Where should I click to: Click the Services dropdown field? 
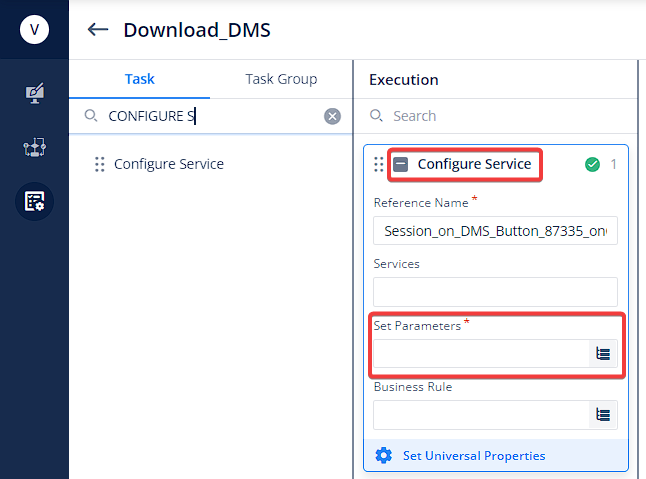[x=495, y=292]
